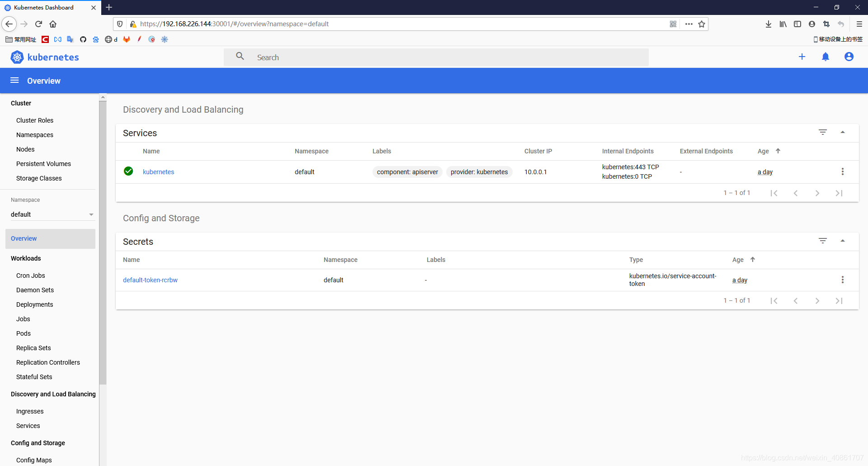Select the Kubernetes Dashboard browser tab
The height and width of the screenshot is (466, 868).
(50, 7)
